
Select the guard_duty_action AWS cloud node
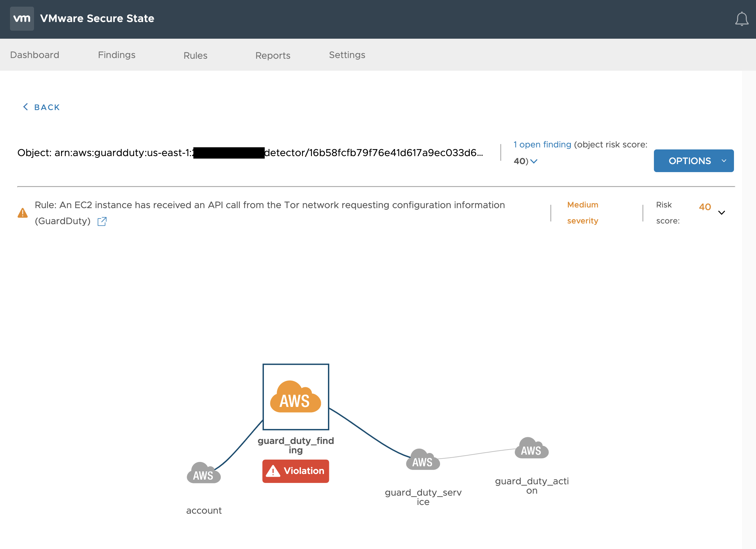click(532, 448)
